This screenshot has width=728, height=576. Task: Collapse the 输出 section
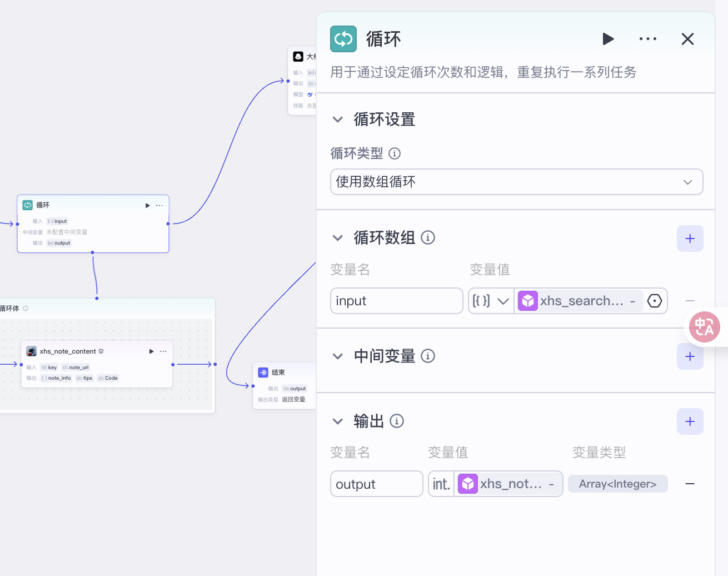tap(337, 421)
